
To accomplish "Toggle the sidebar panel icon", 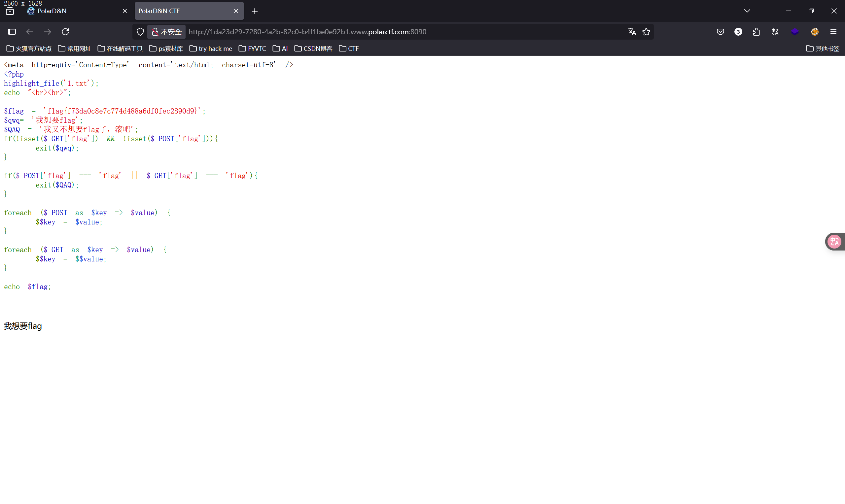I will coord(12,32).
